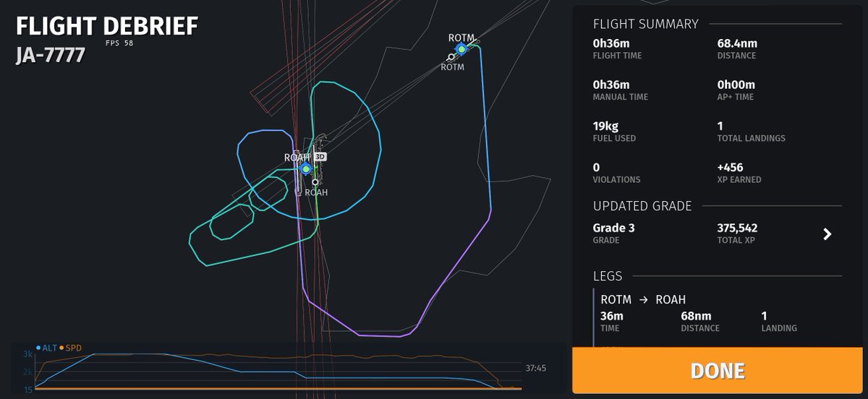Image resolution: width=868 pixels, height=399 pixels.
Task: Click the 37:45 time label on graph
Action: pos(536,368)
